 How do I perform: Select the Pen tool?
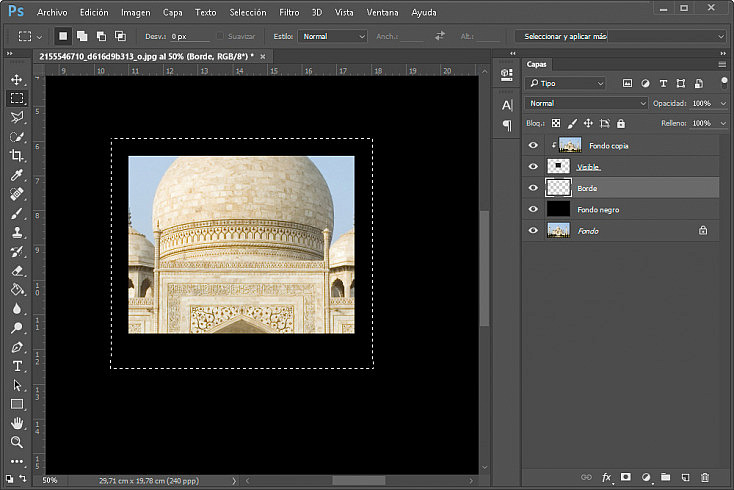point(17,347)
